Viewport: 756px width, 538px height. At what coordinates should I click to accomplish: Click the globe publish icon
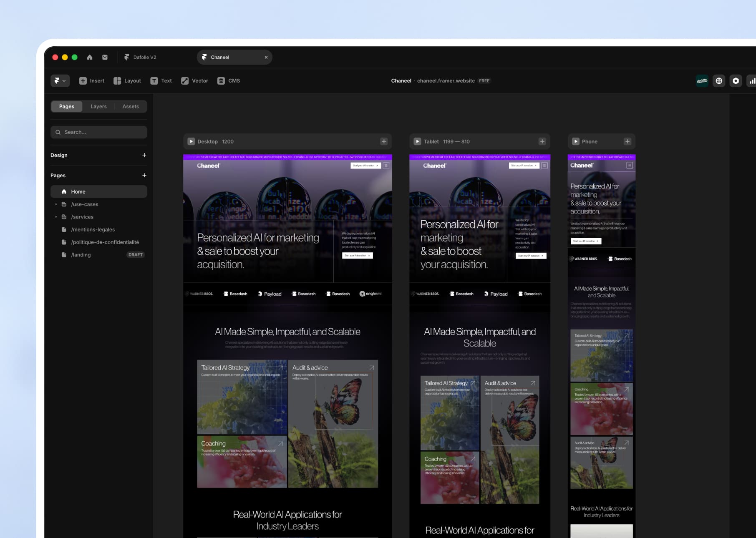(x=719, y=81)
